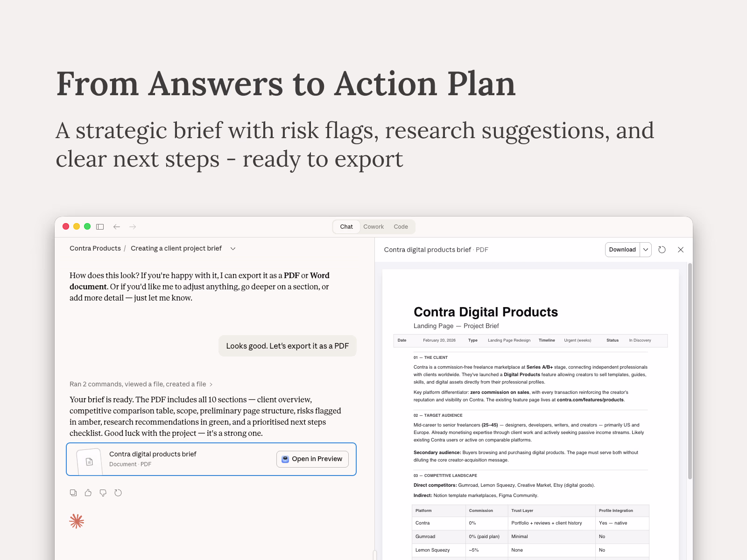Click the 'Landing Page Redesign' type value

click(x=509, y=340)
